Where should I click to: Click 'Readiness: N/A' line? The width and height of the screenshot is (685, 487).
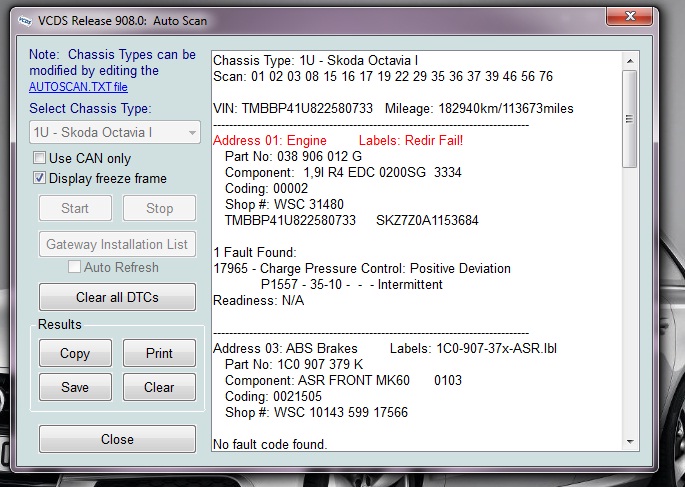click(259, 300)
